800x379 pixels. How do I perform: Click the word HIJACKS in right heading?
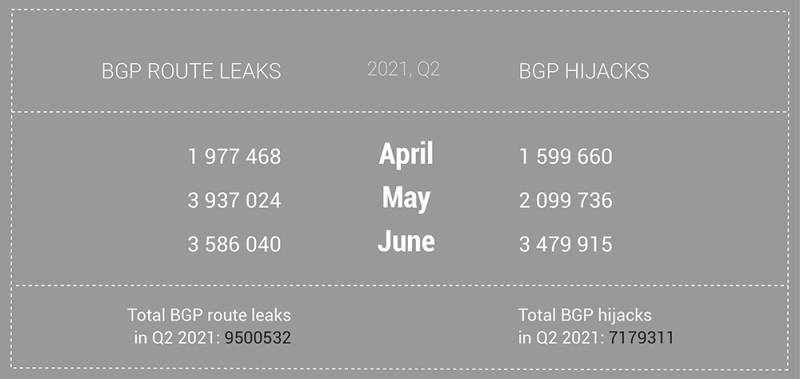(x=607, y=71)
